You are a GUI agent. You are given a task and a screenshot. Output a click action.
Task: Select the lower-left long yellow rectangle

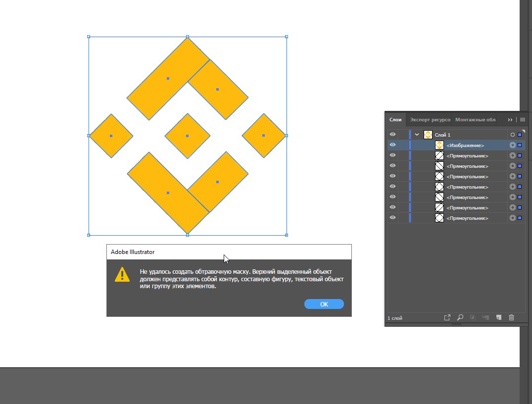click(x=168, y=193)
